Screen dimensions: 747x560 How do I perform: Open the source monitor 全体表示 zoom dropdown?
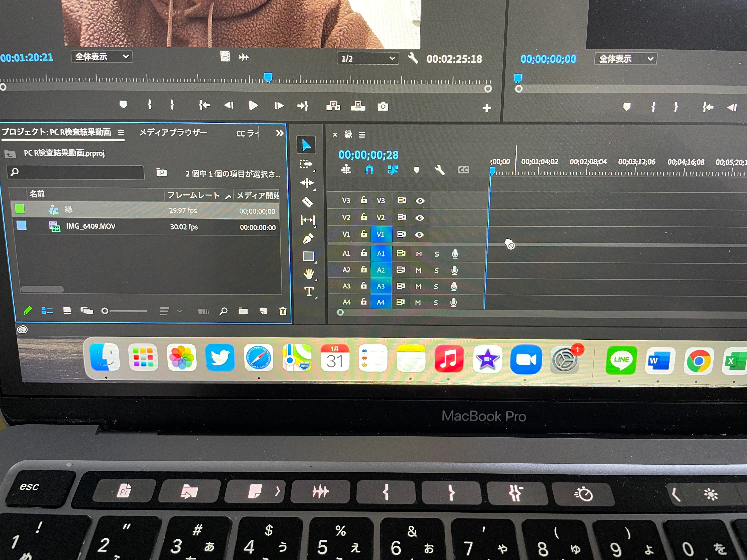[x=102, y=56]
